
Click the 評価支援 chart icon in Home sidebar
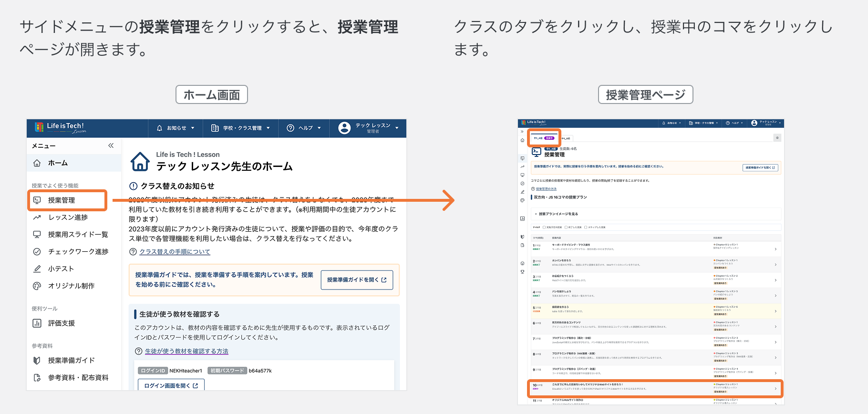click(37, 323)
